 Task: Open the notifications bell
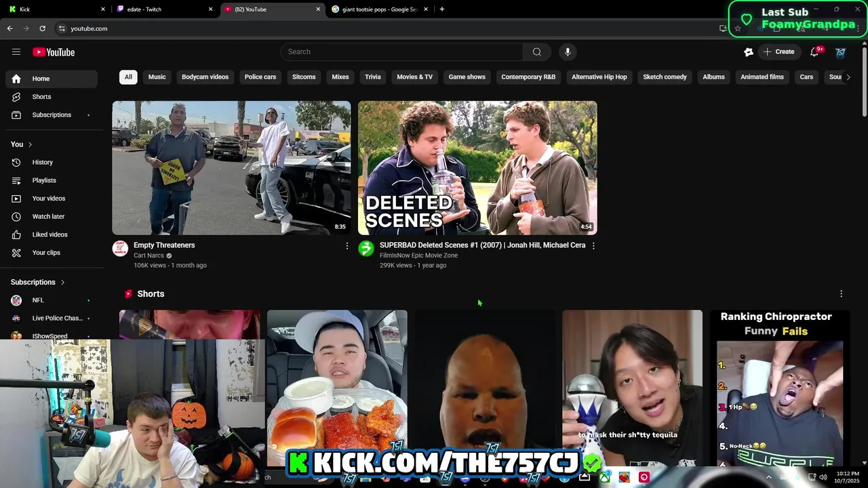(815, 52)
